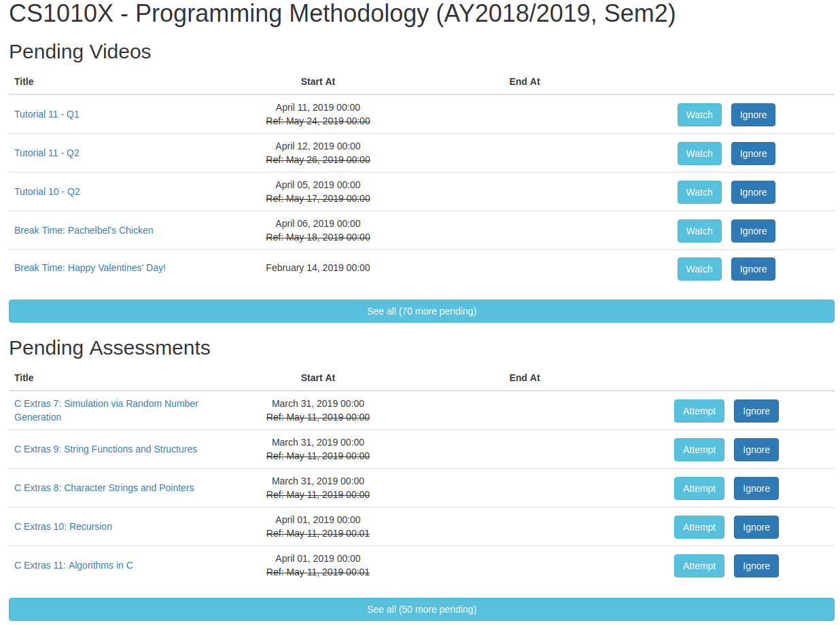
Task: Ignore C Extras 9: String Functions and Structures
Action: pos(756,449)
